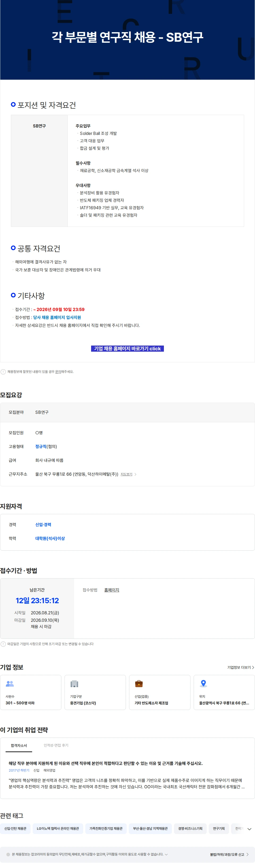
Task: Select the LG이노텍 협력사 온라인 채용관 tag
Action: (x=58, y=829)
